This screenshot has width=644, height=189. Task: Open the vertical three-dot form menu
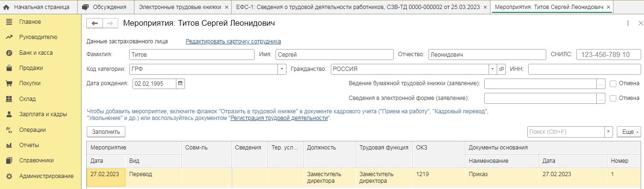(x=628, y=23)
